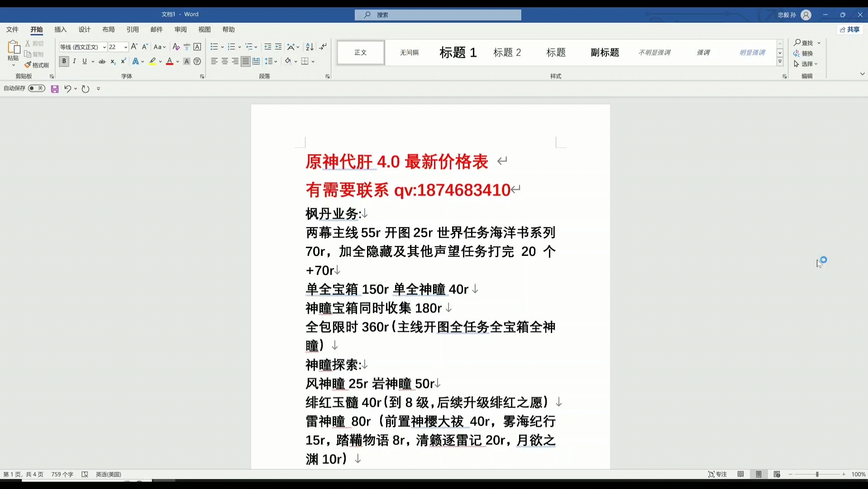The width and height of the screenshot is (868, 489).
Task: Open the font name dropdown
Action: 104,47
